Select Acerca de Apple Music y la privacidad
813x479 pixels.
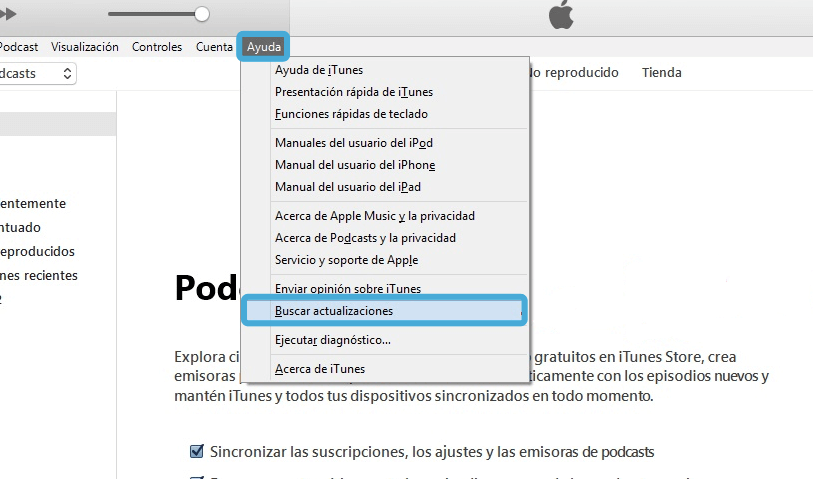(385, 216)
